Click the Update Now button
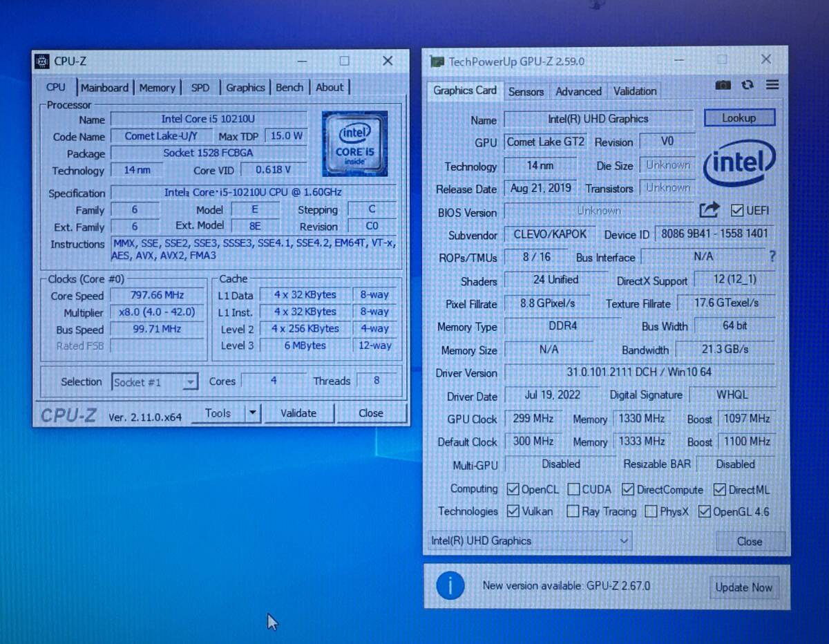The width and height of the screenshot is (829, 644). click(x=744, y=587)
